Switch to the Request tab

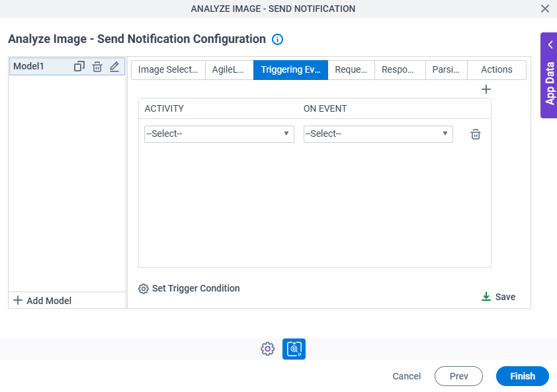click(351, 69)
